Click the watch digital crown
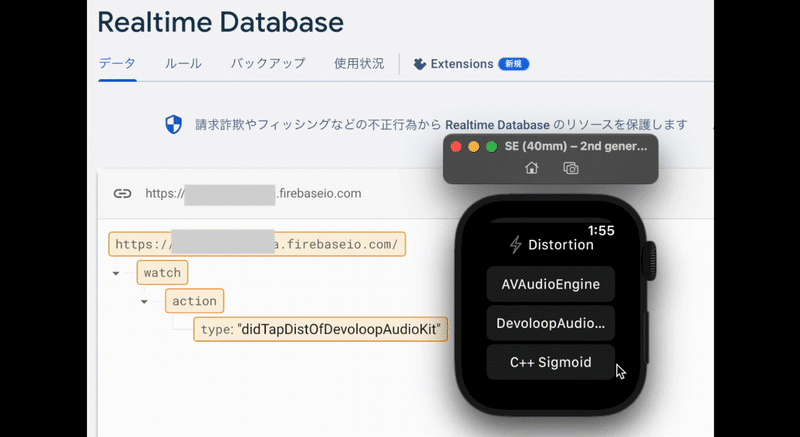 649,261
